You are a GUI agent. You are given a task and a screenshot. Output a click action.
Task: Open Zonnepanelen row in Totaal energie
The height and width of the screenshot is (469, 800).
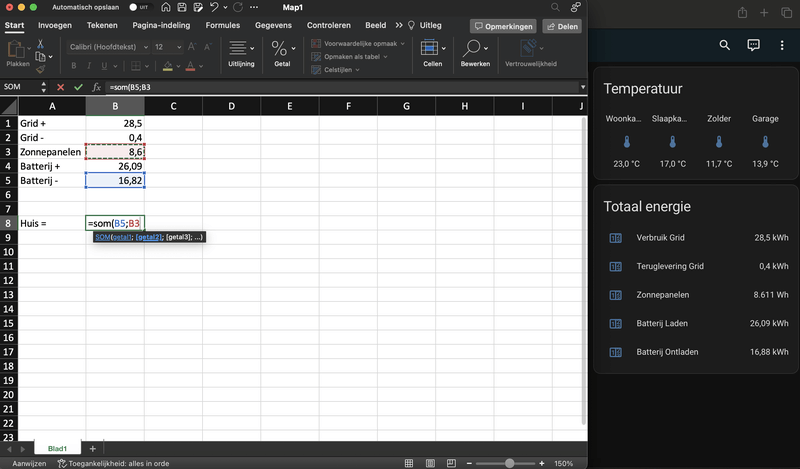(x=697, y=295)
